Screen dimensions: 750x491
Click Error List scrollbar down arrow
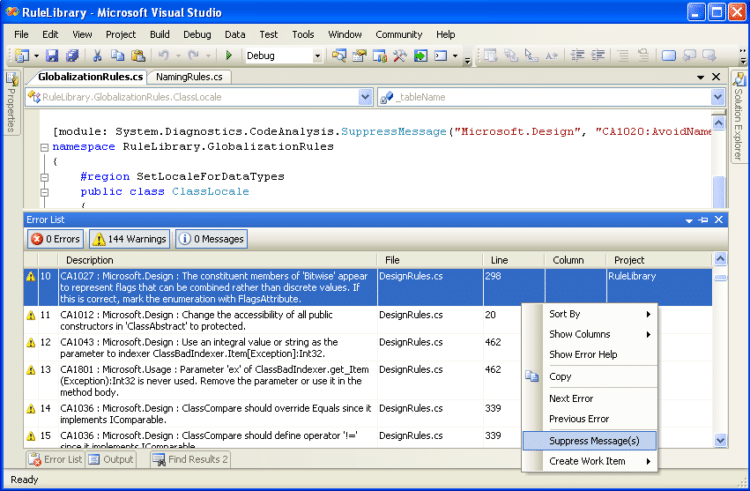(x=720, y=440)
